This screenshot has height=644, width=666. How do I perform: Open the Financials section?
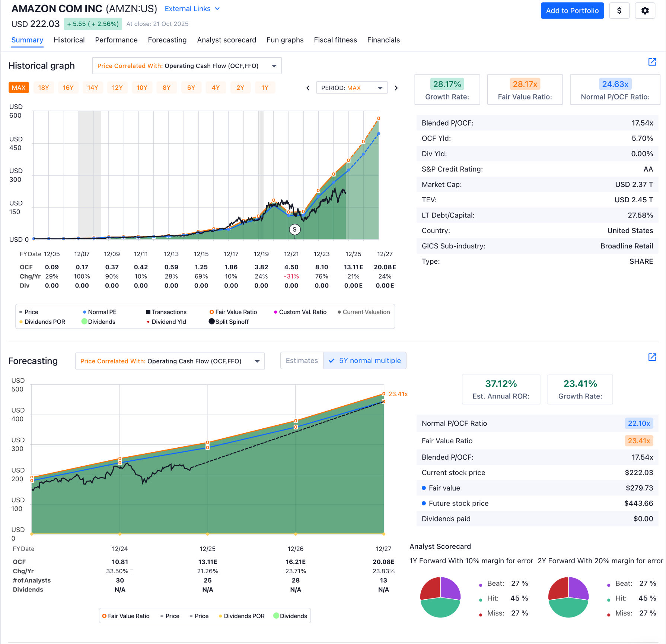tap(383, 40)
